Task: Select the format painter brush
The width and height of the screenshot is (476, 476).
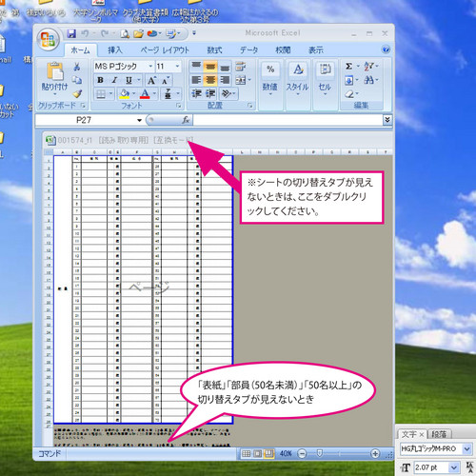Action: click(77, 93)
